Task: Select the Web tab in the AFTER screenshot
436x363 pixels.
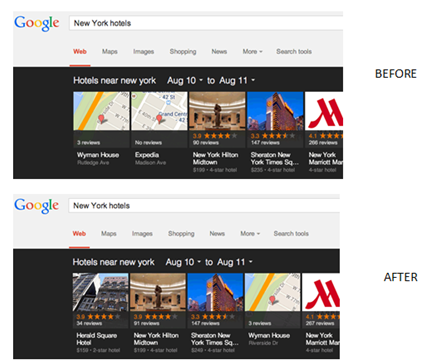Action: click(79, 234)
